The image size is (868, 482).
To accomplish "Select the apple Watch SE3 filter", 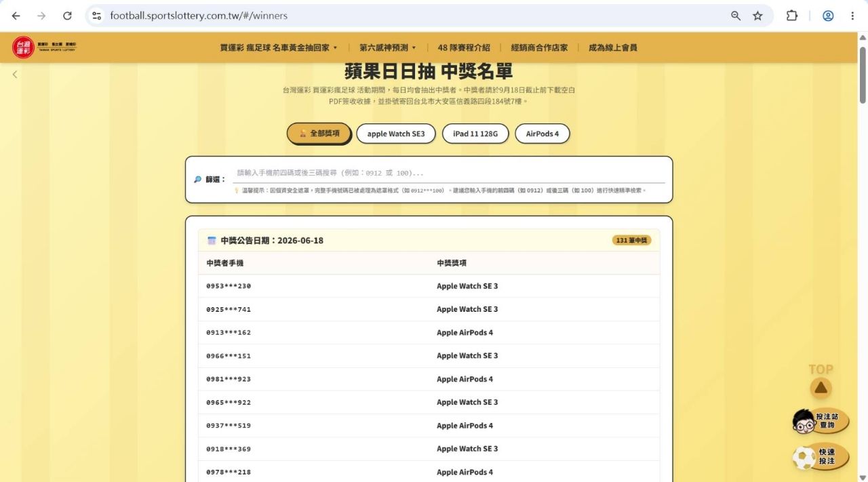I will pos(396,134).
